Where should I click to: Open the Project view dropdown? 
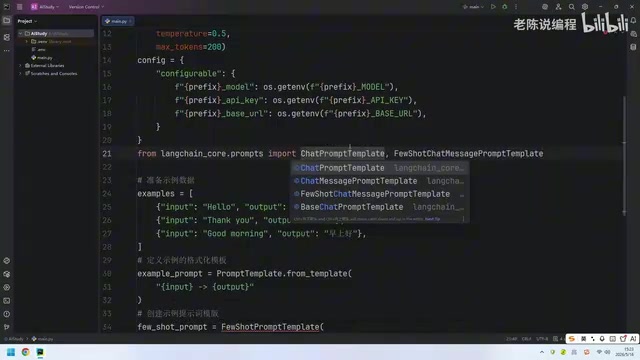pos(27,21)
